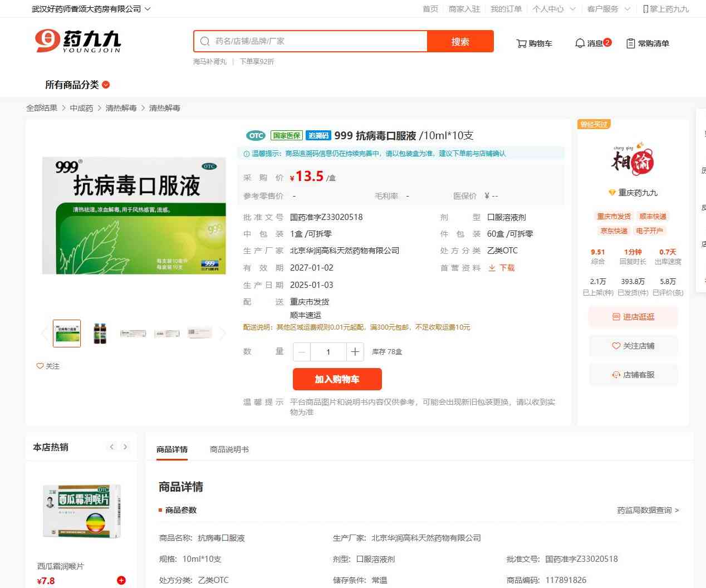Viewport: 706px width, 588px height.
Task: Open the 药监局数据查询 link
Action: coord(648,510)
